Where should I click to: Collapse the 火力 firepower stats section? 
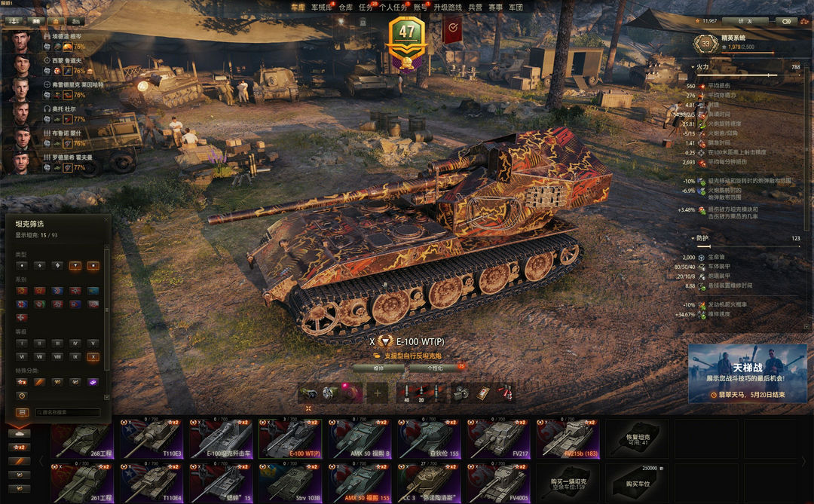700,67
